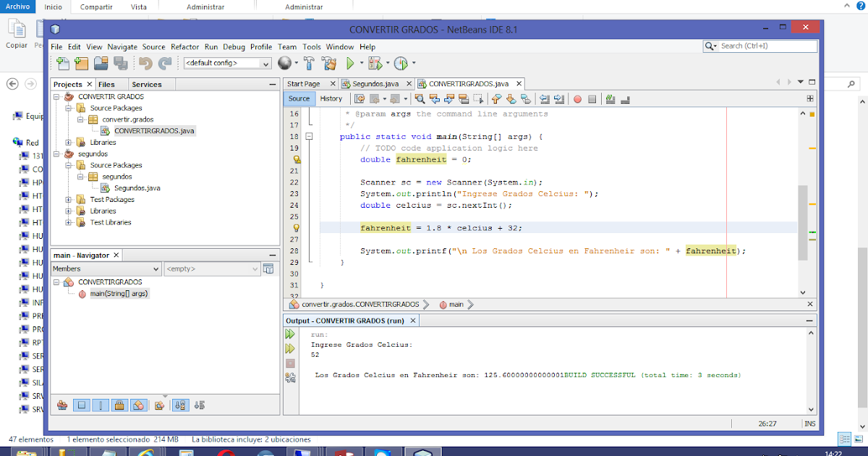The image size is (868, 456).
Task: Toggle alphabetical sort in the Navigator panel
Action: 181,405
